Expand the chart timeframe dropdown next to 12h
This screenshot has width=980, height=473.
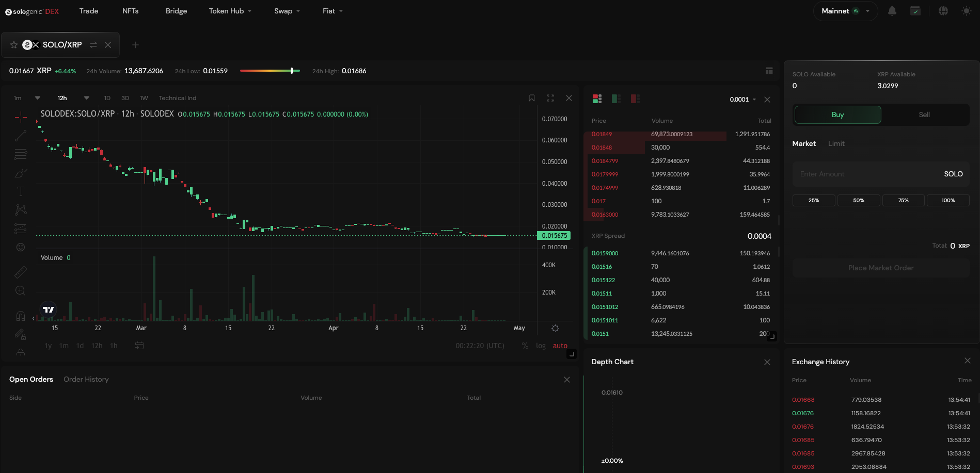click(x=86, y=97)
